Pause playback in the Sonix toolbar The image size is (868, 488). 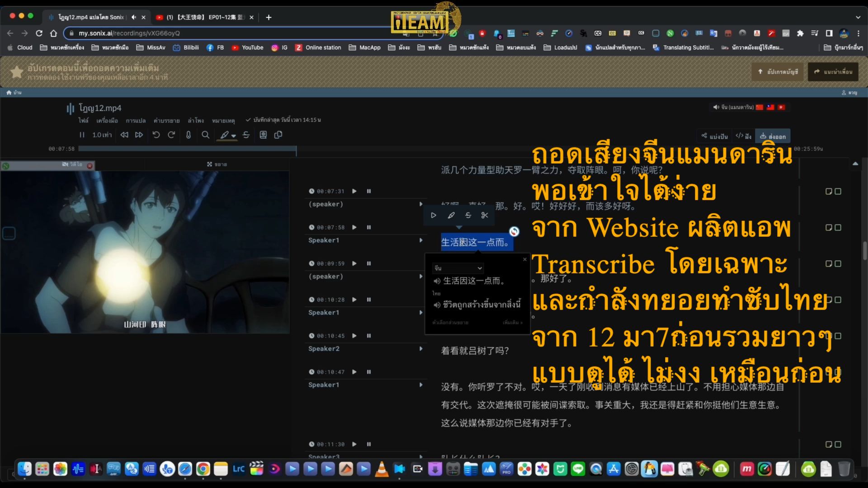coord(82,135)
